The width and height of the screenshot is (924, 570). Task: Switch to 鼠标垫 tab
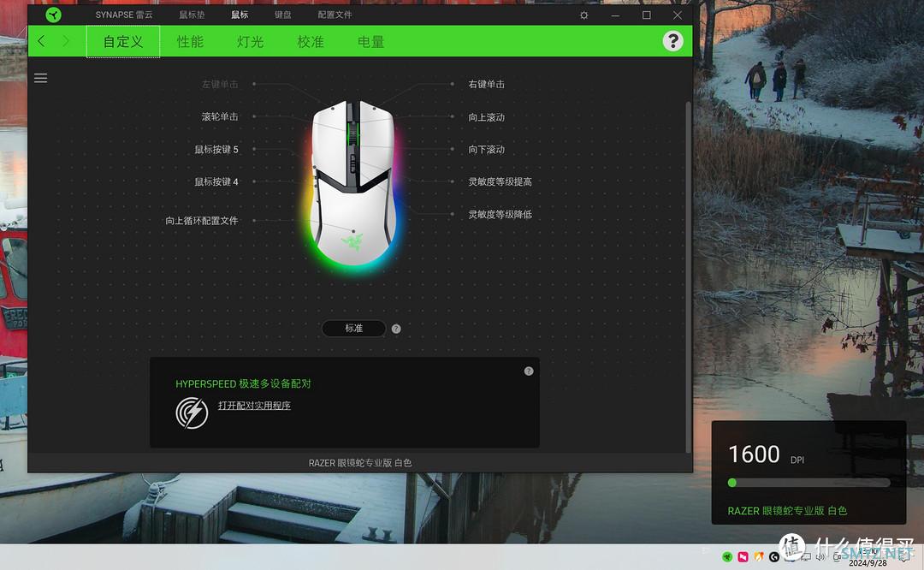(192, 15)
